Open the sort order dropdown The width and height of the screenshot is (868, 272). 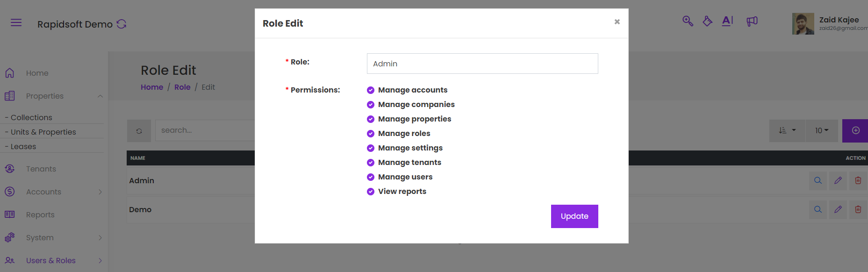pyautogui.click(x=787, y=130)
